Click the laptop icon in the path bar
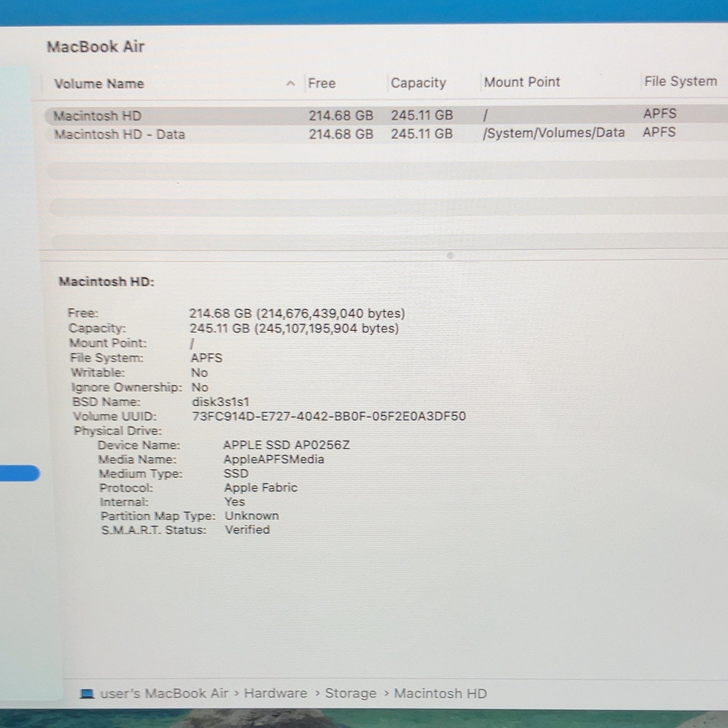Screen dimensions: 728x728 pyautogui.click(x=87, y=694)
